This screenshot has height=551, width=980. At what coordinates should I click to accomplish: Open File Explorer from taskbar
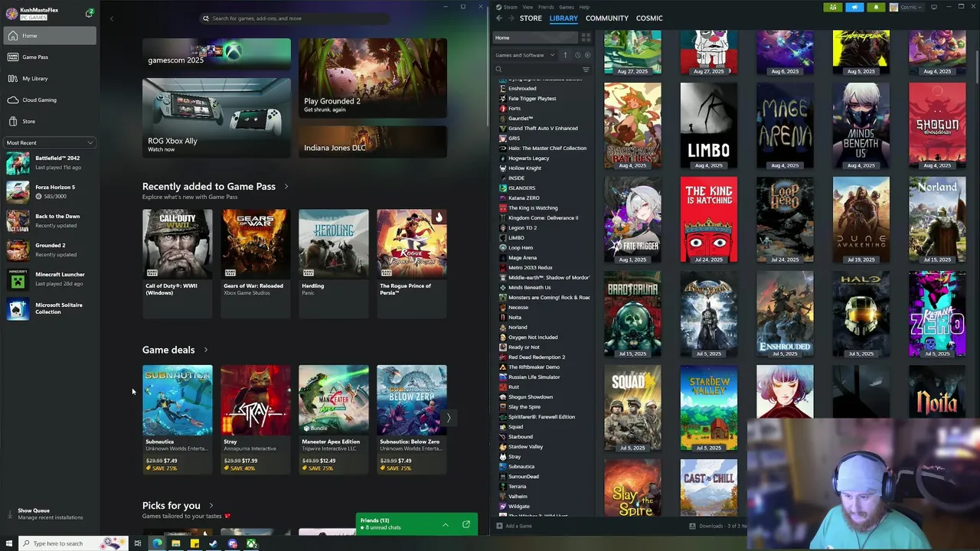(176, 543)
